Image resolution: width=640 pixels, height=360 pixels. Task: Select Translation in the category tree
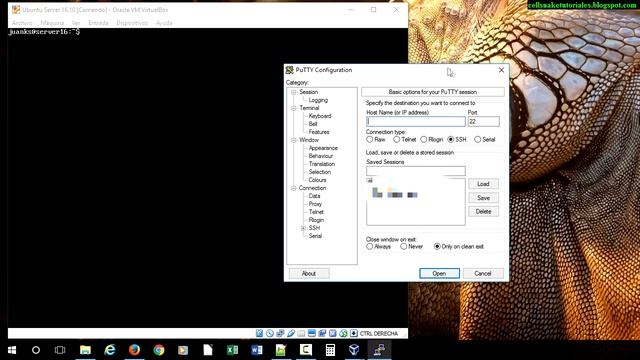pos(322,164)
